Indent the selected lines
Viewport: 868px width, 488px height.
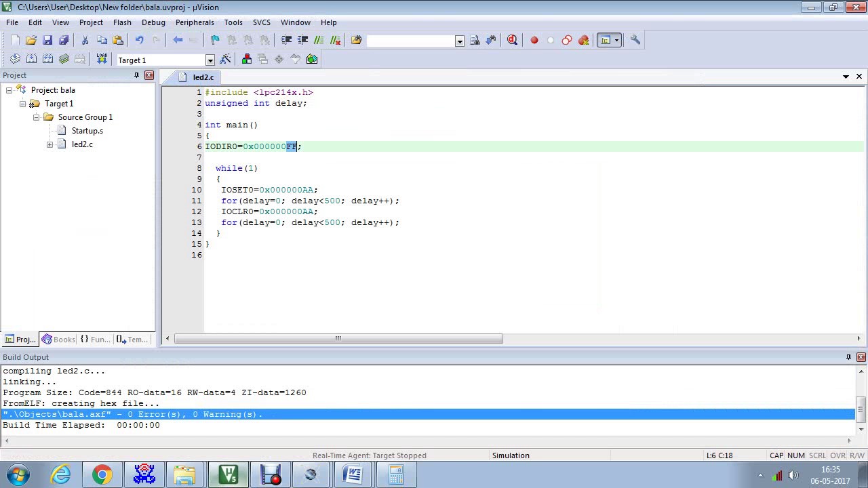[x=286, y=40]
